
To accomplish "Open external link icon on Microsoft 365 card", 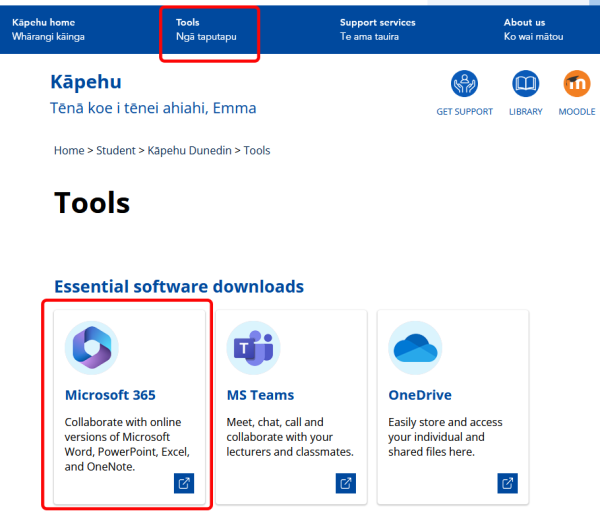I will pos(184,483).
